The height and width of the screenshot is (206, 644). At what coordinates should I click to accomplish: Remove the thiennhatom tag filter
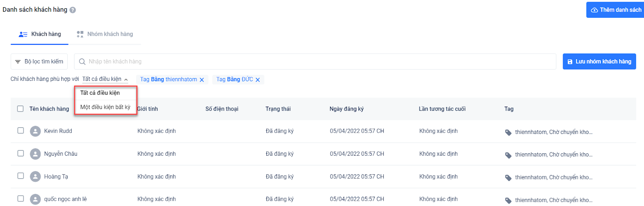tap(202, 80)
